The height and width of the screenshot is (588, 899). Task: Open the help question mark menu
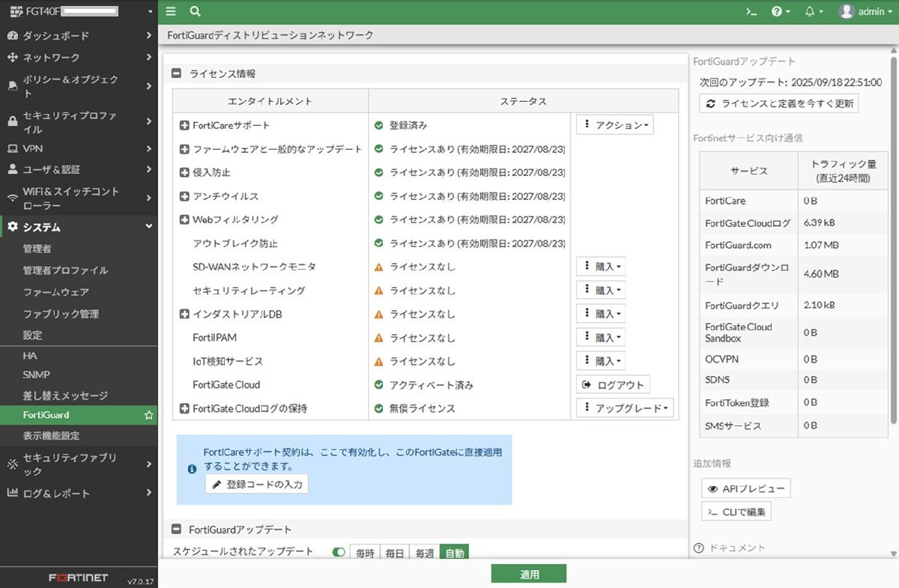[781, 11]
